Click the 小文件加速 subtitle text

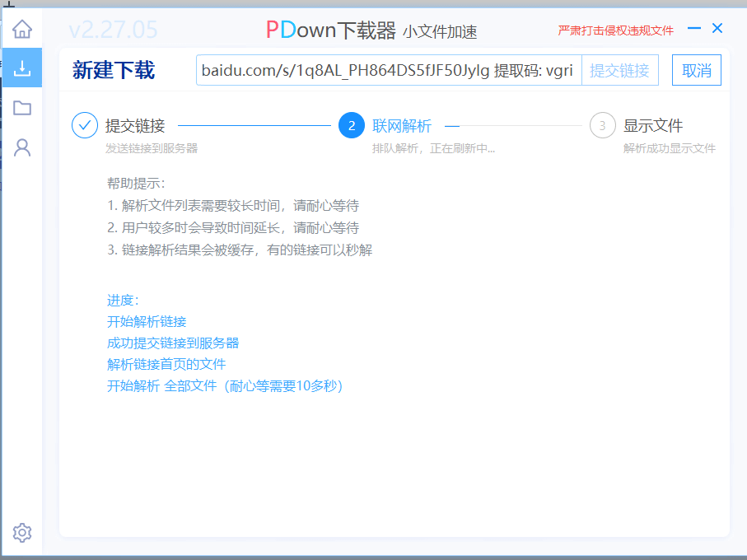point(440,32)
